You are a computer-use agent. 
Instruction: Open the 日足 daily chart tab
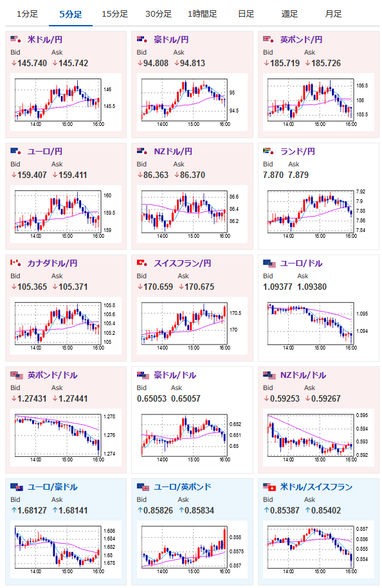(x=246, y=14)
